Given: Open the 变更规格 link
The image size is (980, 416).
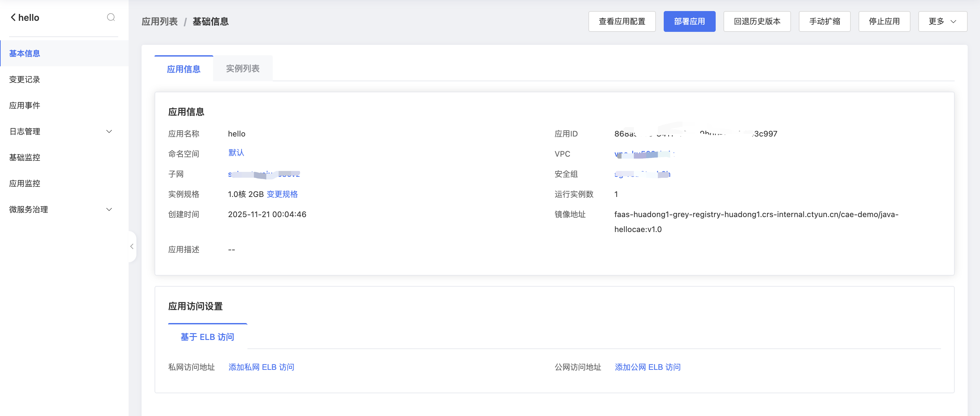Looking at the screenshot, I should tap(282, 194).
